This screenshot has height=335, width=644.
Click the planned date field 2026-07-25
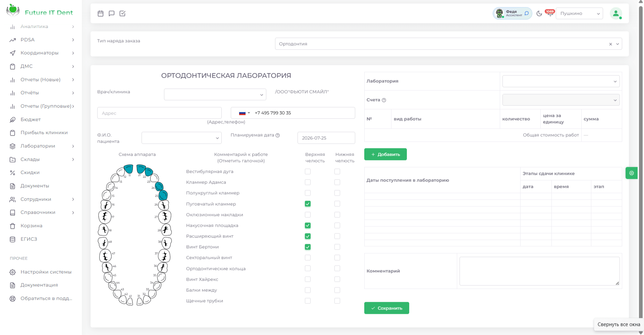(326, 138)
